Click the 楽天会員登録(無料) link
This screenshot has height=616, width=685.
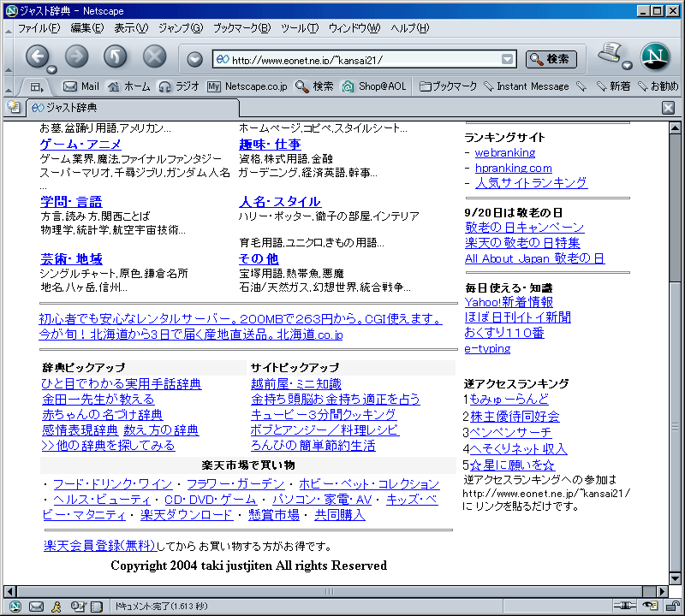(x=99, y=546)
